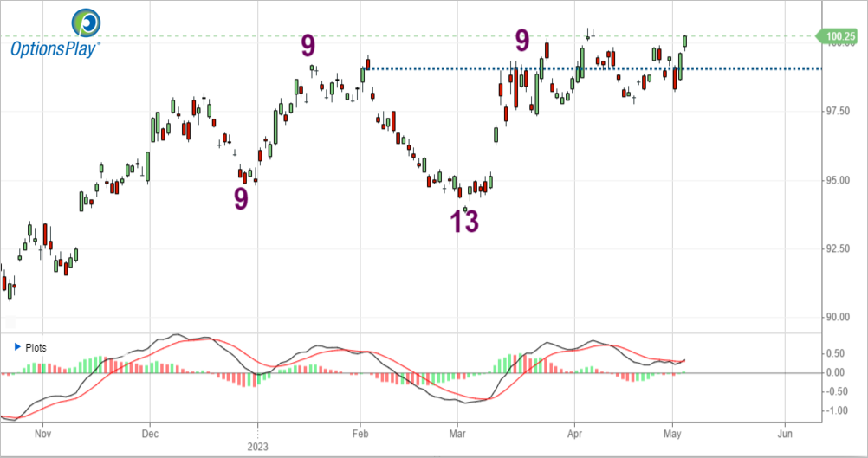Click the 0.00 indicator axis label
Image resolution: width=868 pixels, height=458 pixels.
pos(837,373)
